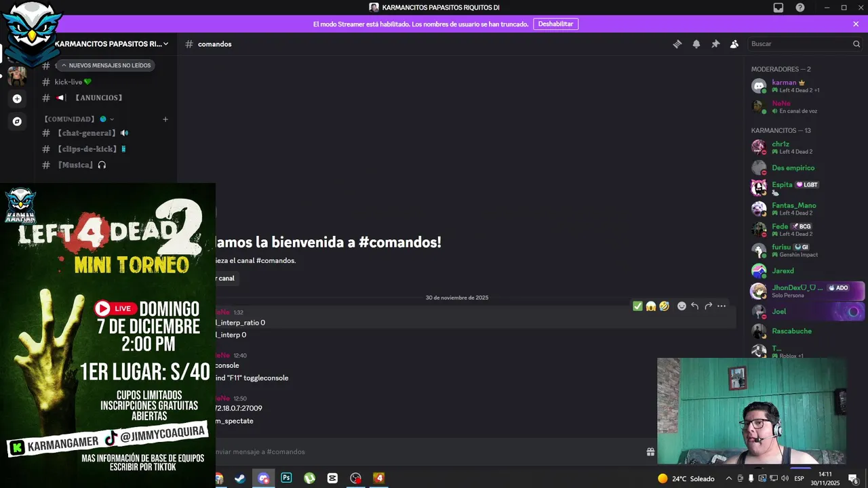Open member karman profile
The width and height of the screenshot is (868, 488).
click(806, 86)
